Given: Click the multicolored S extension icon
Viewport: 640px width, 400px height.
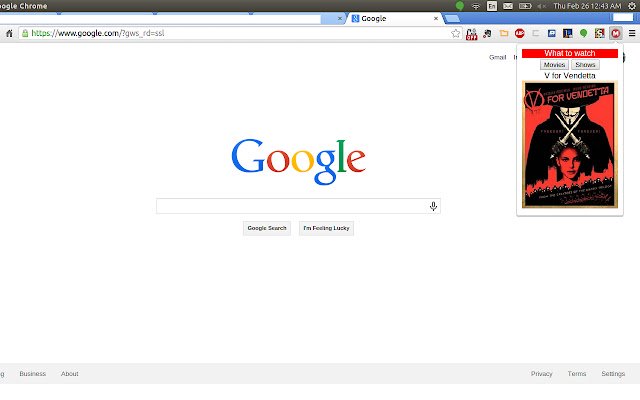Looking at the screenshot, I should pyautogui.click(x=599, y=33).
